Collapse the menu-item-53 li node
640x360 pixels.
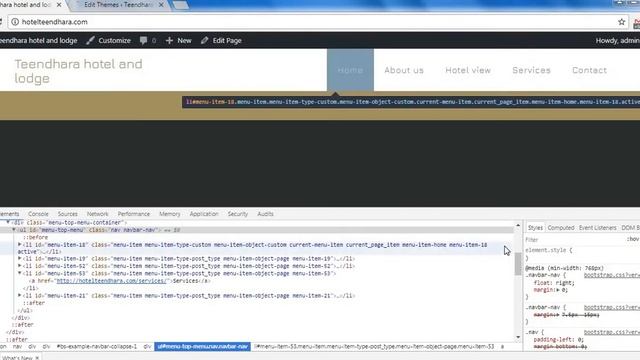tap(20, 273)
